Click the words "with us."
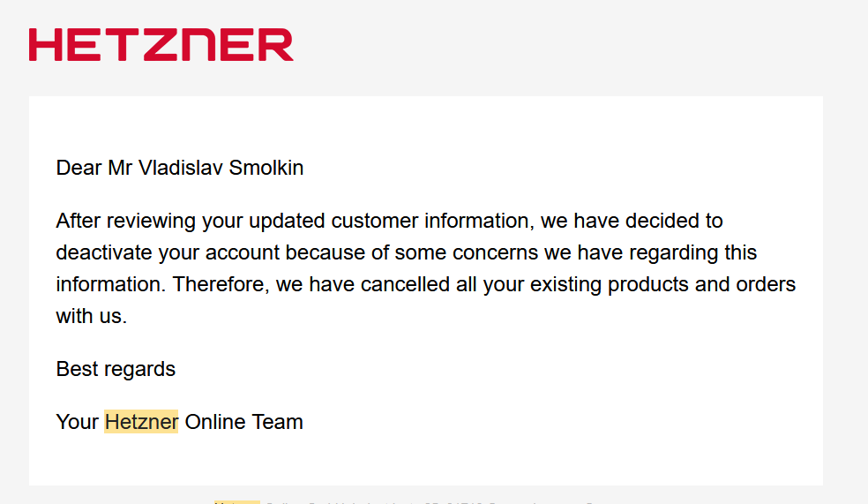The width and height of the screenshot is (868, 504). (92, 316)
